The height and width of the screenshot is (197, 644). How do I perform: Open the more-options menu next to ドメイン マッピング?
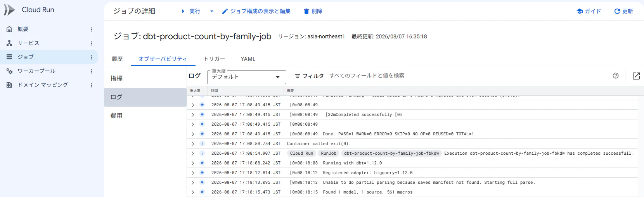pyautogui.click(x=92, y=85)
